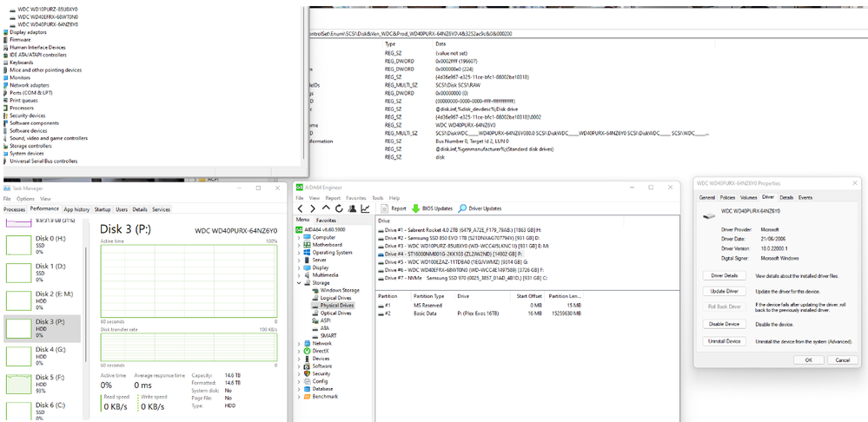This screenshot has width=868, height=422.
Task: Expand the Display node in AIDA64
Action: tap(299, 267)
